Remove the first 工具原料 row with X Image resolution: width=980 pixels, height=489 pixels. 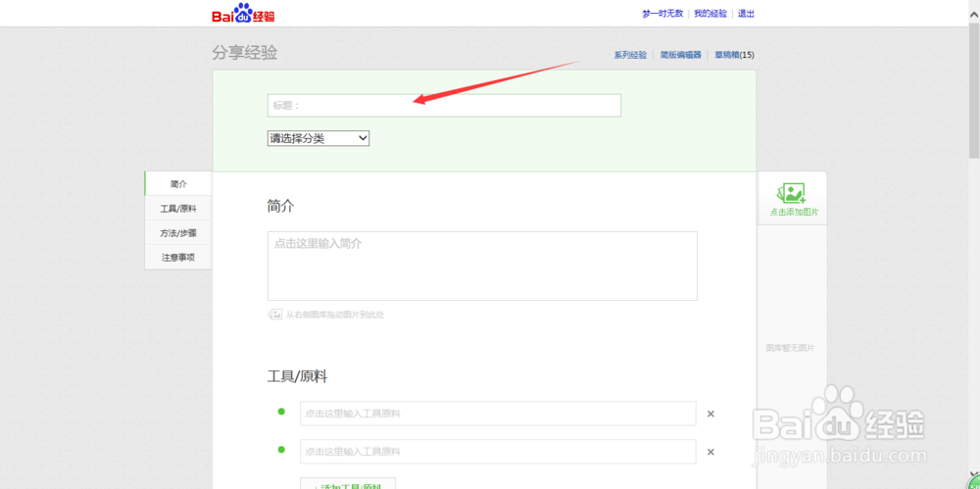coord(710,414)
